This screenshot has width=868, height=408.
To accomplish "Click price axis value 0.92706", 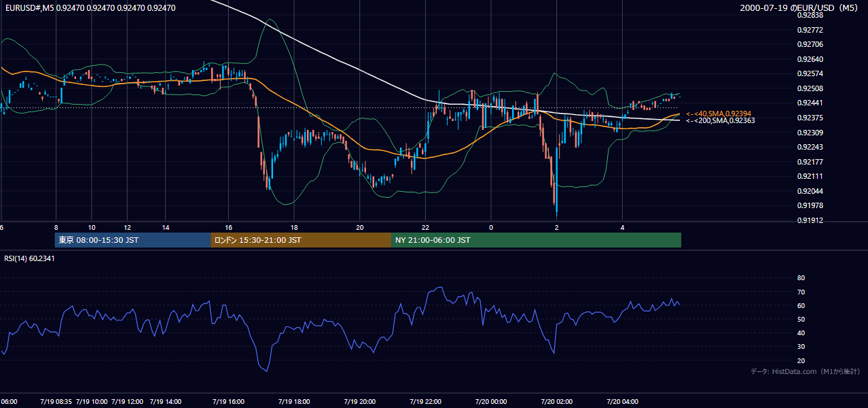I will coord(811,44).
